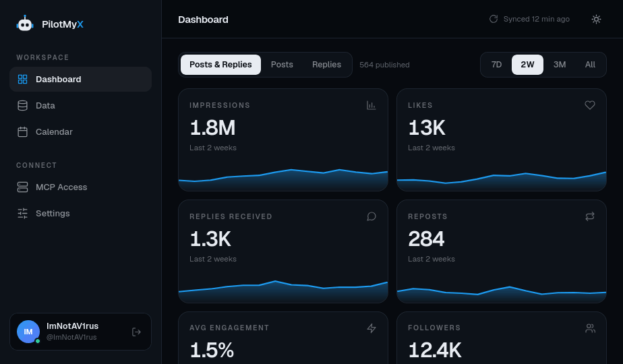Click the Replies Received sparkline chart
Image resolution: width=623 pixels, height=364 pixels.
(283, 291)
